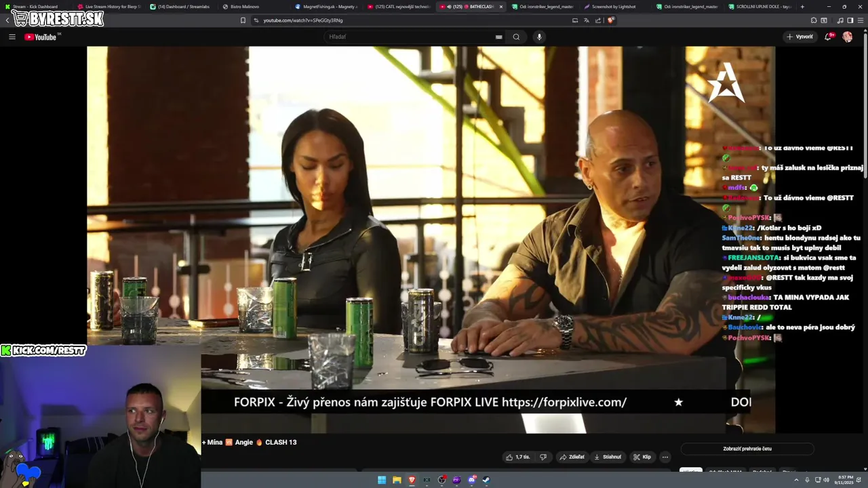Viewport: 868px width, 488px height.
Task: Open the browser main hamburger menu
Action: tap(860, 20)
